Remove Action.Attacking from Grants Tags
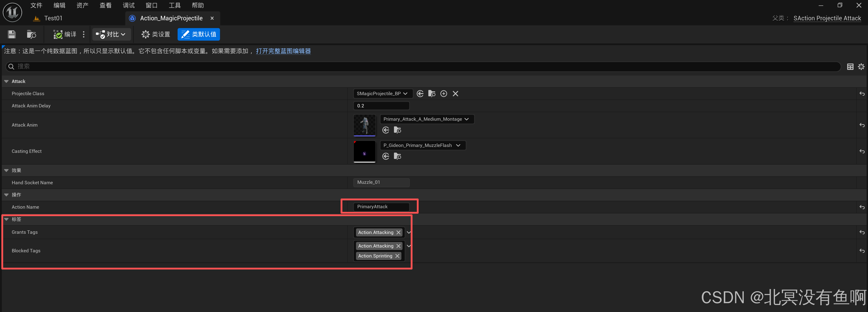This screenshot has width=868, height=312. pyautogui.click(x=398, y=232)
